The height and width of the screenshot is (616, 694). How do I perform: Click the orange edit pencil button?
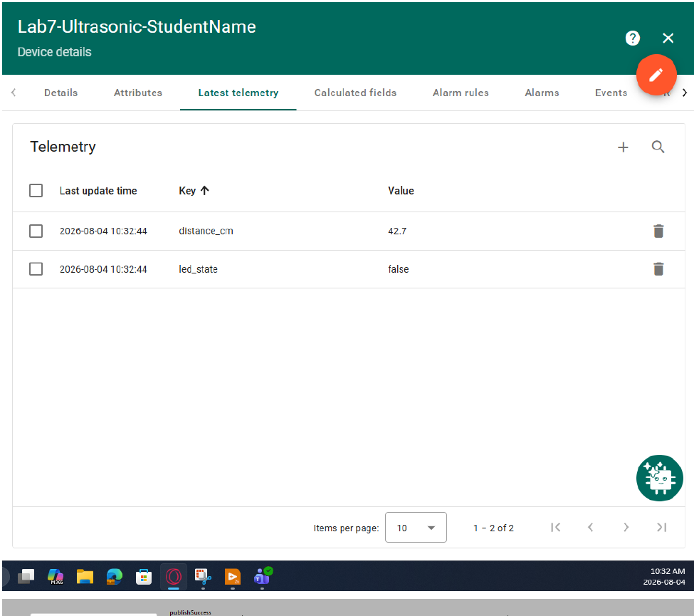click(x=656, y=75)
